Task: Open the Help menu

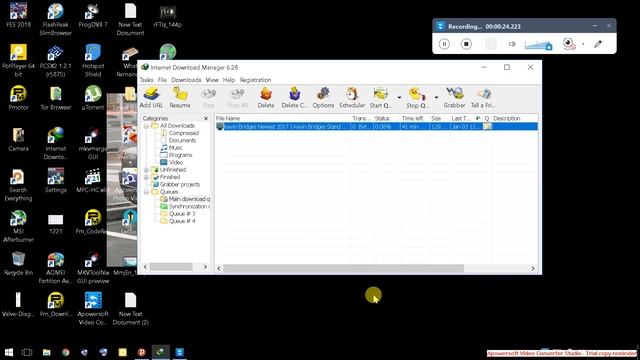Action: coord(229,80)
